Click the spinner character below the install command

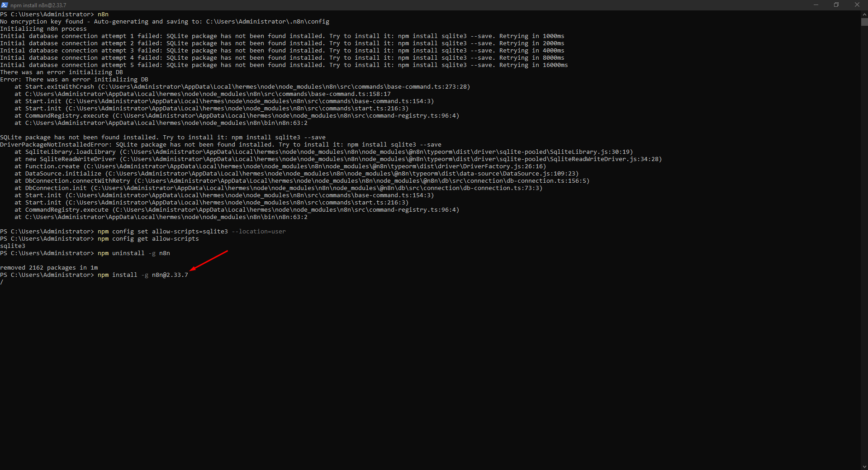[2, 282]
